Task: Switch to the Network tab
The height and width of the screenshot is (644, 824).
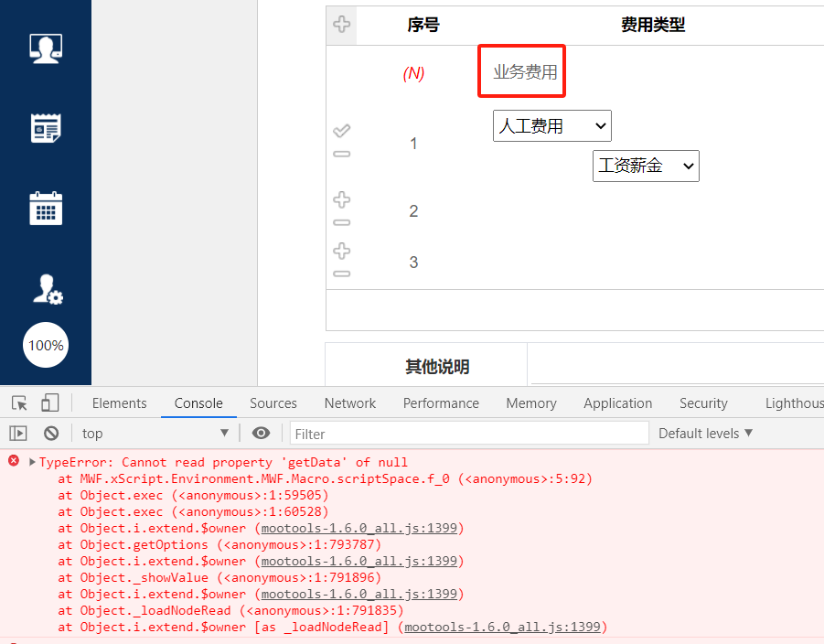Action: (x=350, y=403)
